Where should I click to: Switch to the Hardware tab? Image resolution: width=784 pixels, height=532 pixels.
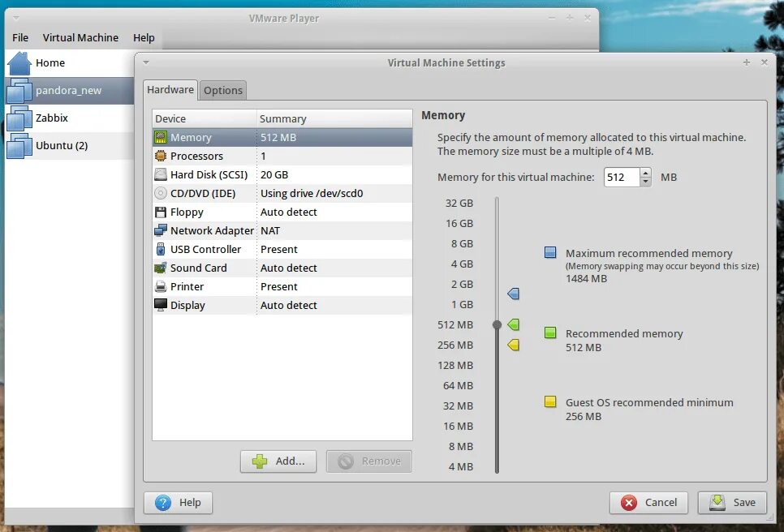point(170,90)
